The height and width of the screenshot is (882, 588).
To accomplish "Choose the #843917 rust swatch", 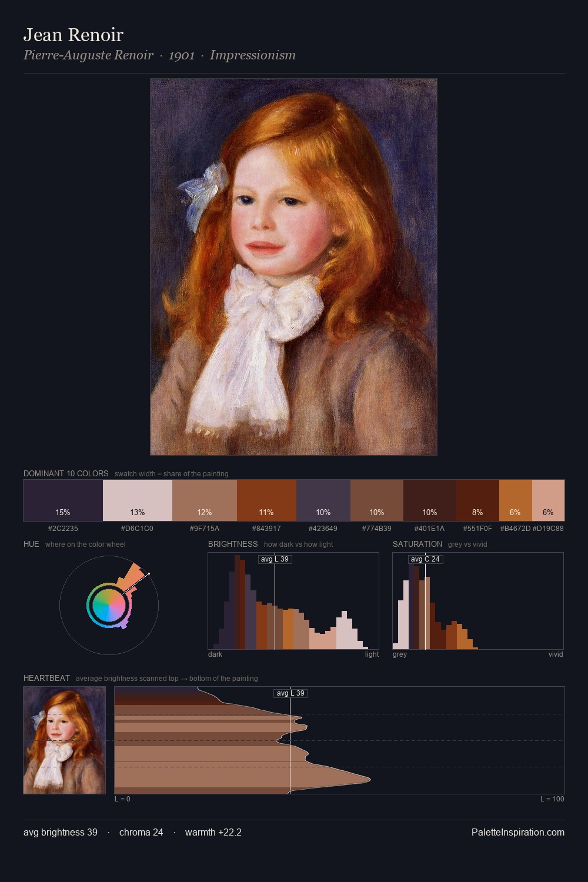I will 266,500.
